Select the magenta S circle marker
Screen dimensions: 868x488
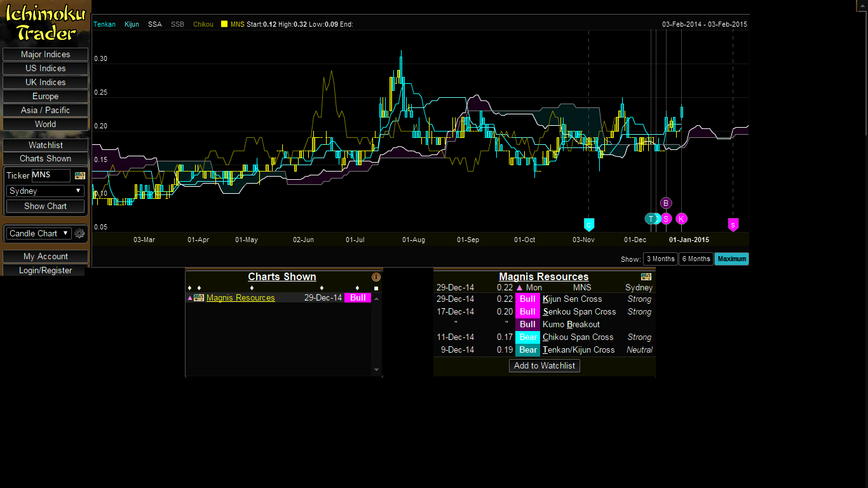[x=666, y=219]
